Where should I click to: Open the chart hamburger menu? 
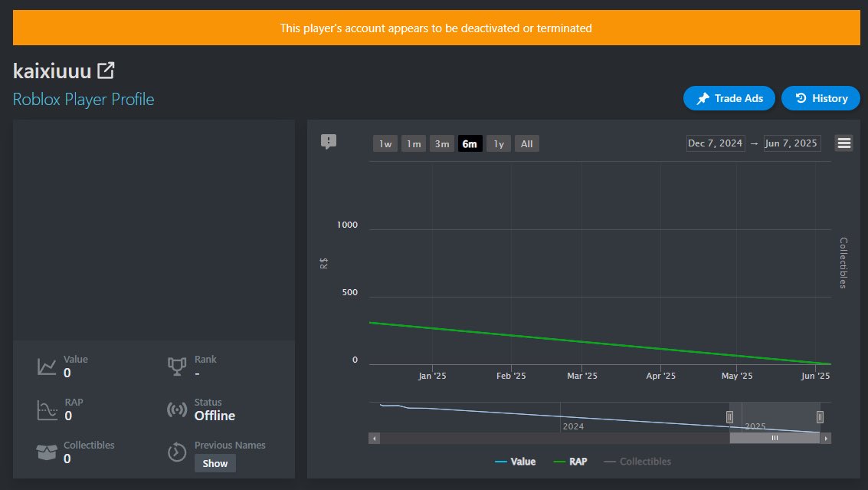pos(843,143)
